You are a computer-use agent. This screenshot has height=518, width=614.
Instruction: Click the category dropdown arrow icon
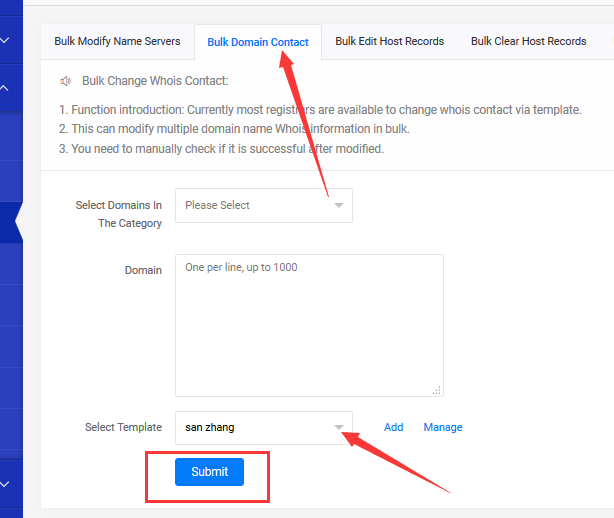click(x=339, y=205)
